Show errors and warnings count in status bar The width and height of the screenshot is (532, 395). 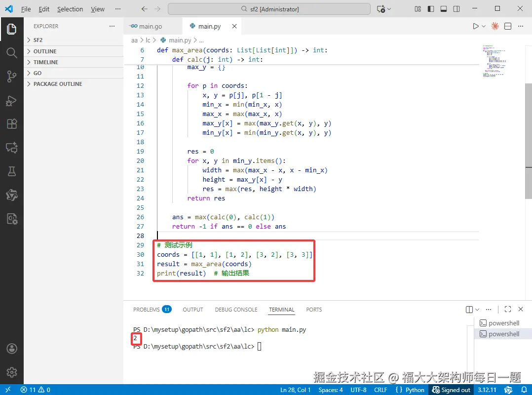point(36,390)
